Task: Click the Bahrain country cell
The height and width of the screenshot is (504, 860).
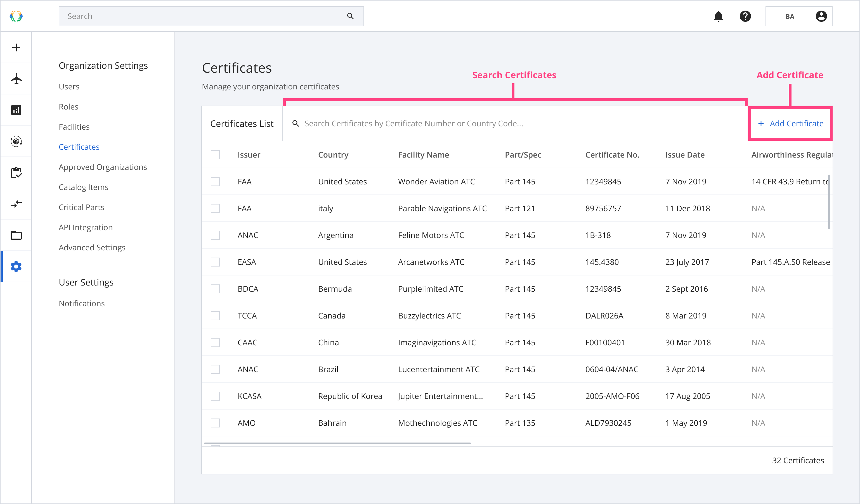Action: tap(332, 423)
